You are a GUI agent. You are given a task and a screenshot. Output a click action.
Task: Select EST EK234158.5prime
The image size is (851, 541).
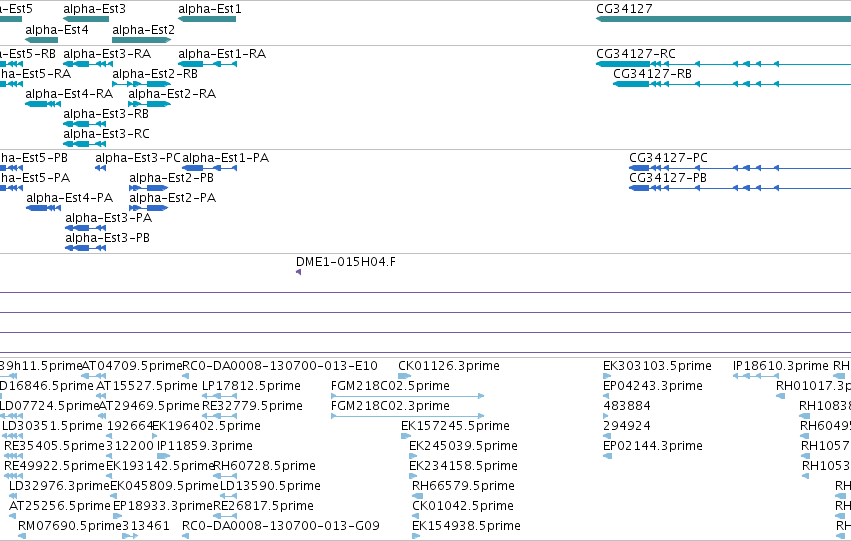tap(463, 466)
